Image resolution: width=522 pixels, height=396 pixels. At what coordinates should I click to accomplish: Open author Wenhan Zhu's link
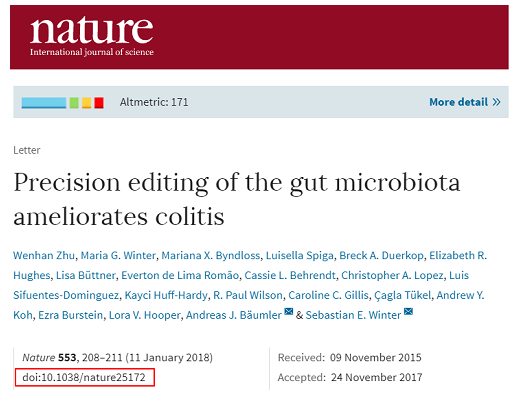click(x=44, y=255)
